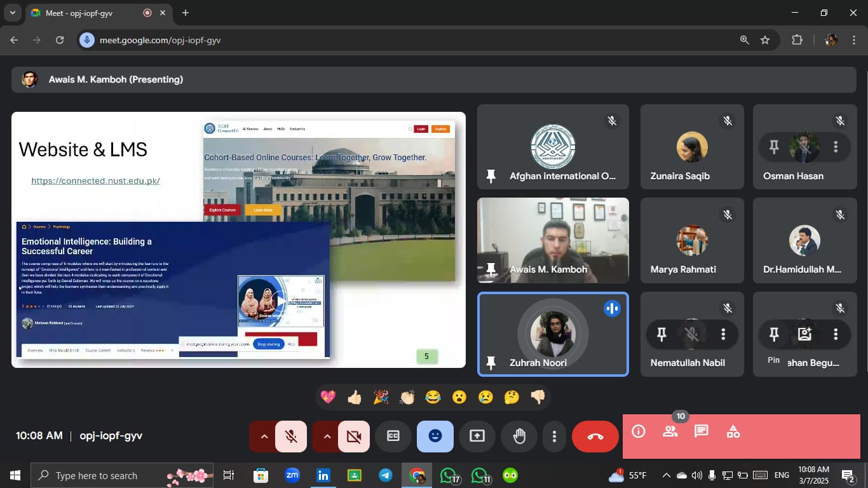Click Awais M. Kamboh (Presenting) label
The image size is (868, 488).
[x=116, y=79]
